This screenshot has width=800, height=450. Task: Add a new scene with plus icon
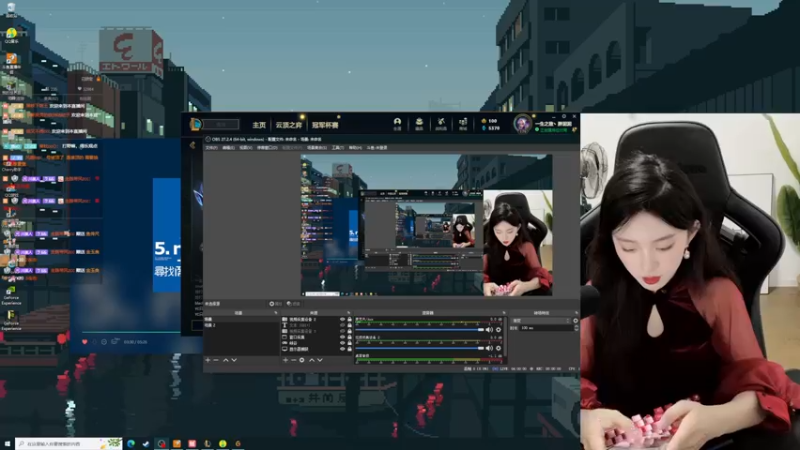[x=208, y=360]
